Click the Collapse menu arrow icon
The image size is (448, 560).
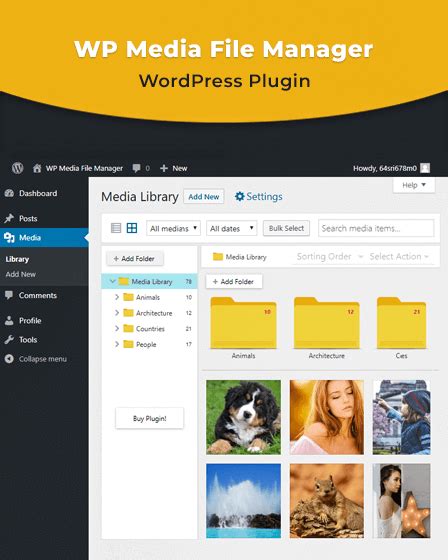pyautogui.click(x=9, y=359)
